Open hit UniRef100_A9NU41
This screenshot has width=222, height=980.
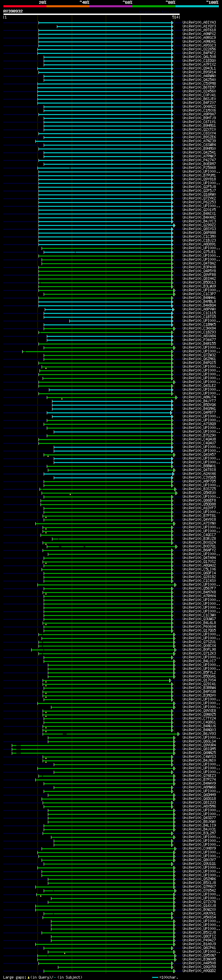(199, 41)
